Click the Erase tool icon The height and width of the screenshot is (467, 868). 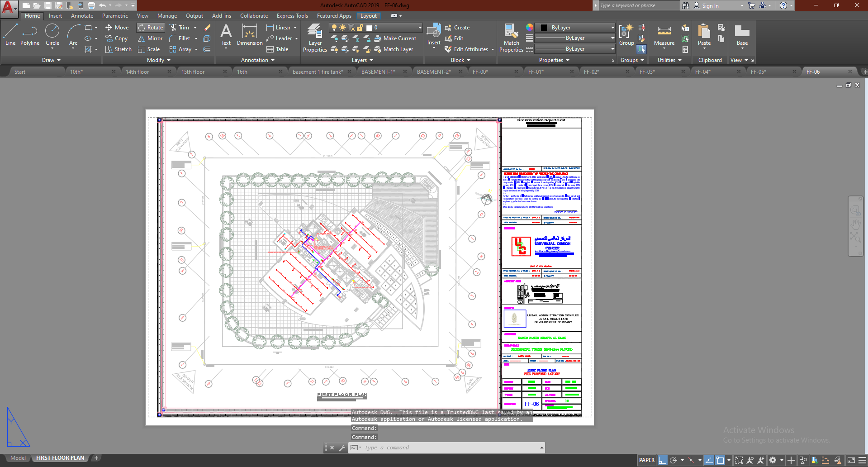click(207, 28)
